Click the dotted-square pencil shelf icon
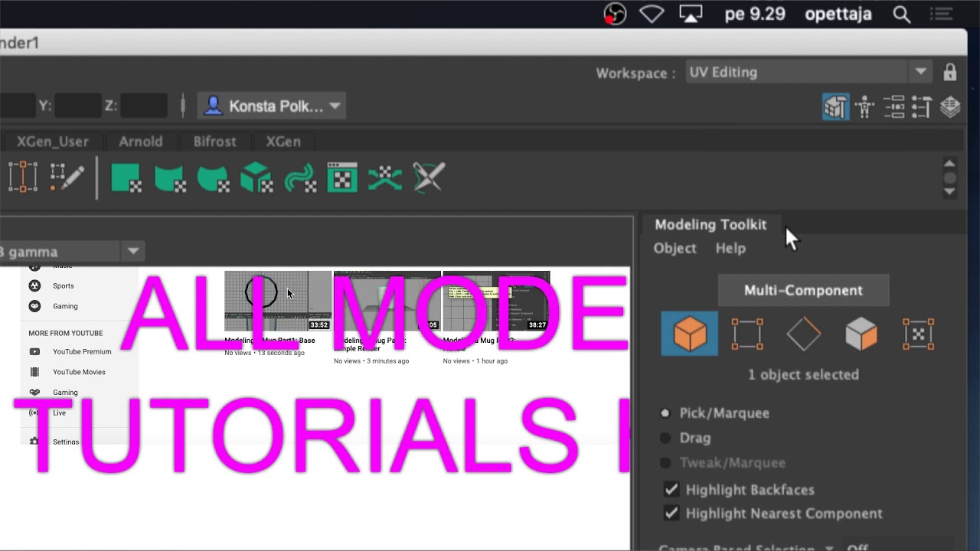Screen dimensions: 980x551 (67, 177)
